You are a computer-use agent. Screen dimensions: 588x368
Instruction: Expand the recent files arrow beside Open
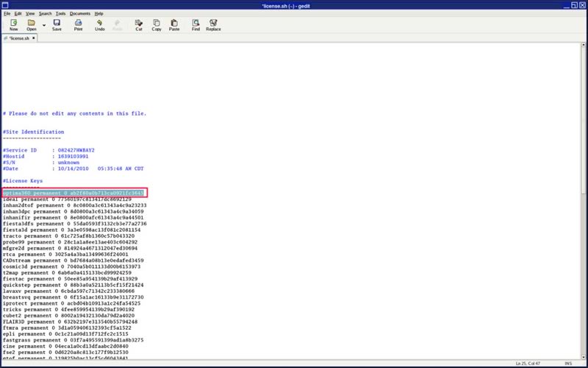click(x=43, y=25)
